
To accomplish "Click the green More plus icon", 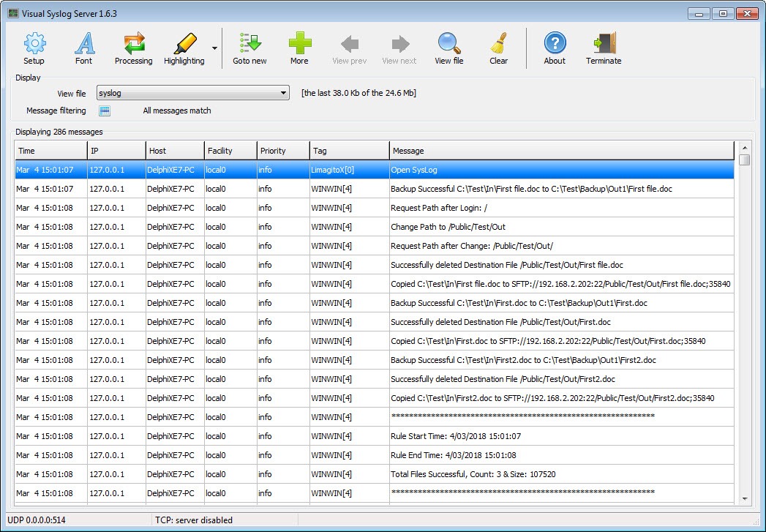I will coord(299,43).
